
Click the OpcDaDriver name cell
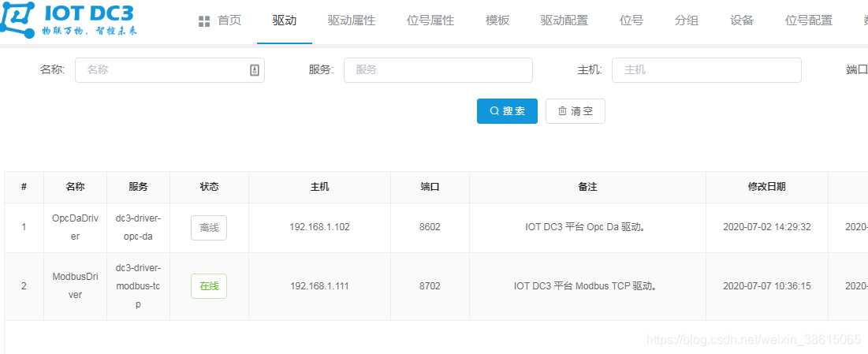(75, 227)
